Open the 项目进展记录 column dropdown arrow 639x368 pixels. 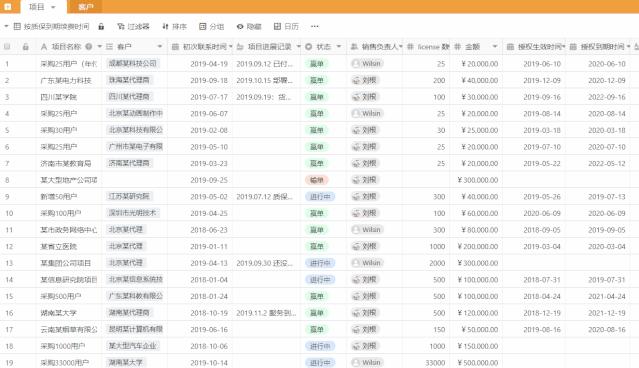click(298, 47)
